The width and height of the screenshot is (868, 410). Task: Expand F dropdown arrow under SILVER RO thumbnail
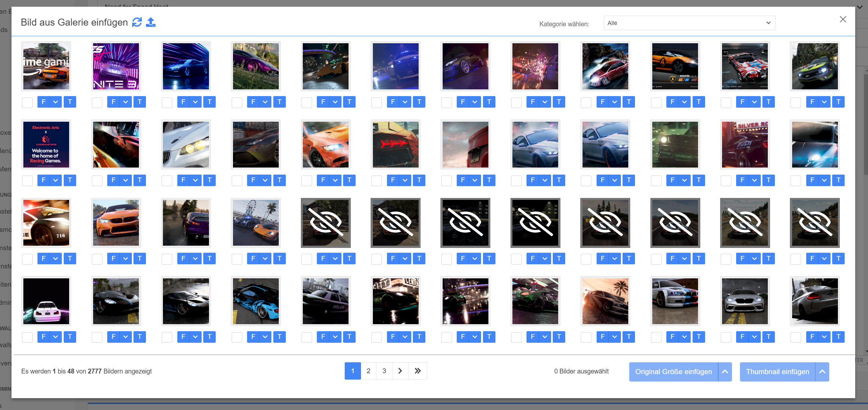pyautogui.click(x=754, y=180)
